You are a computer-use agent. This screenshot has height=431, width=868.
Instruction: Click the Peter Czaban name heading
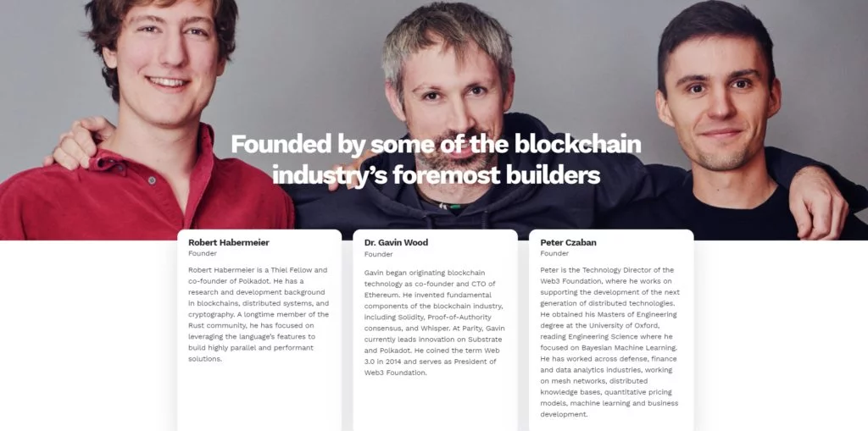pos(568,242)
